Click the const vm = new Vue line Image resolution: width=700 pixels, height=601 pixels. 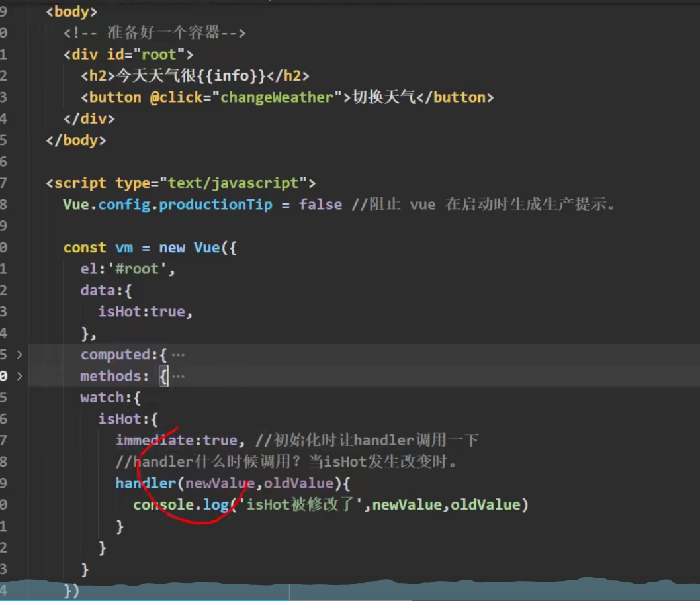(150, 248)
